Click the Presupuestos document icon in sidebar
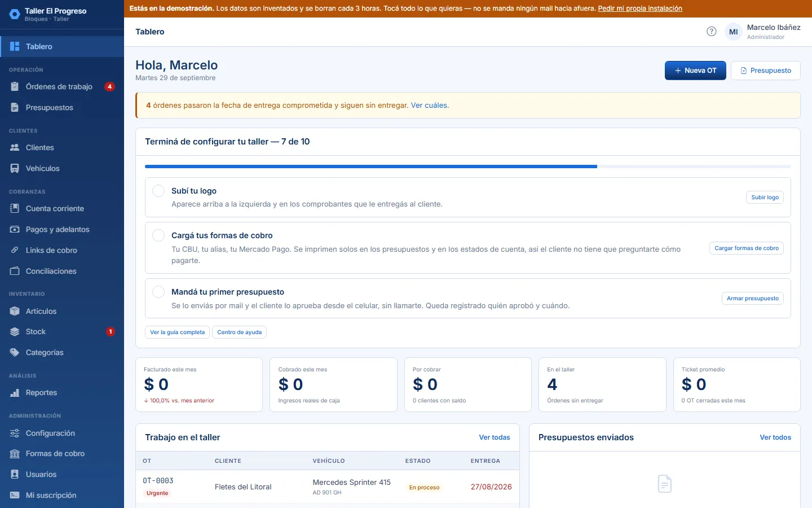Viewport: 812px width, 508px height. tap(15, 107)
